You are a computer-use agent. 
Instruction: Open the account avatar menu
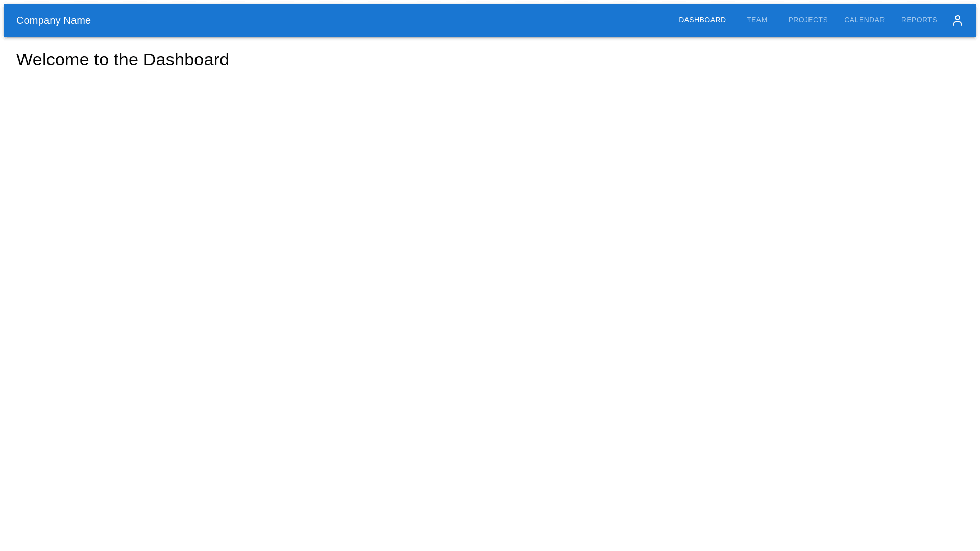[957, 20]
